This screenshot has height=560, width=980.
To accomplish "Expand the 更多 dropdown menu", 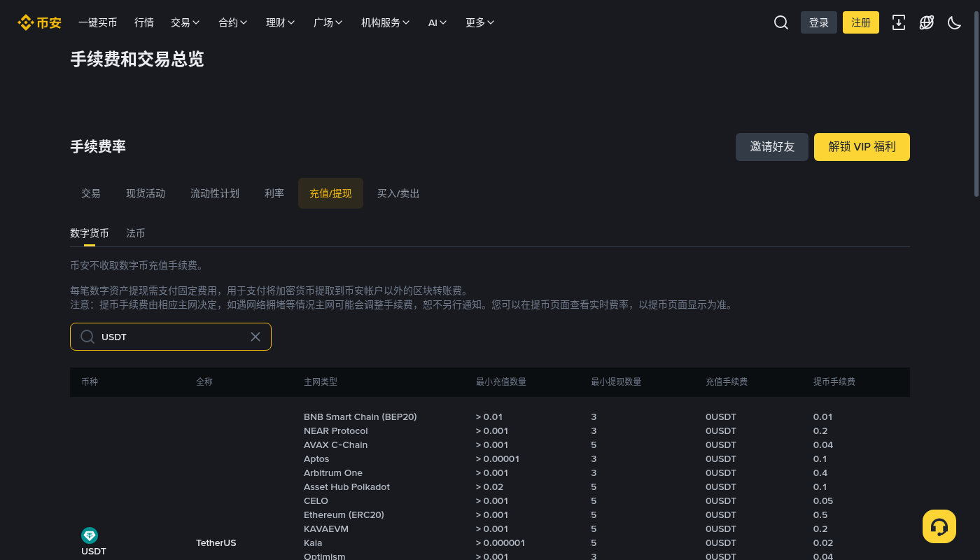I will coord(480,22).
